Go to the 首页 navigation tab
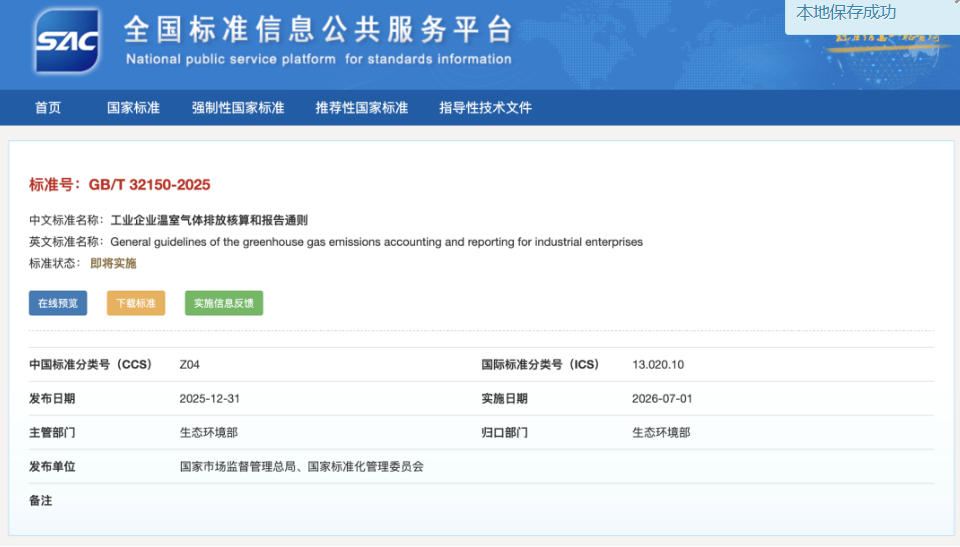The image size is (960, 547). 48,108
